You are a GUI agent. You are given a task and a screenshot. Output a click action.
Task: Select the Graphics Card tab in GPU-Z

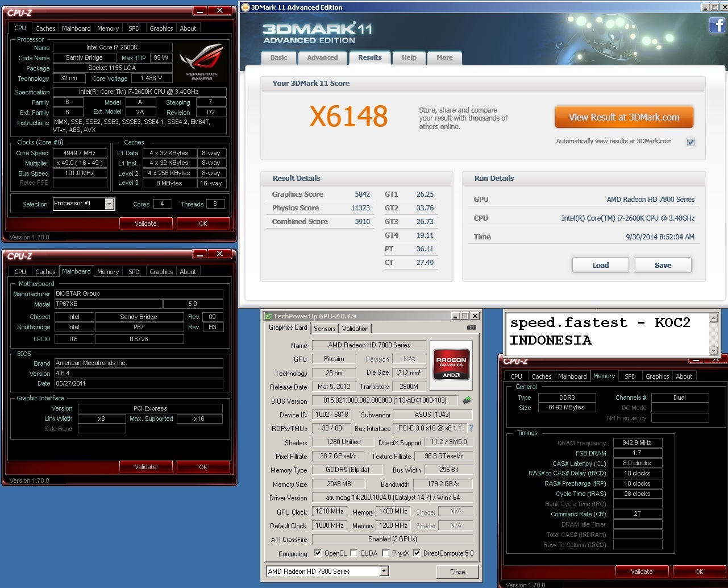[x=288, y=328]
